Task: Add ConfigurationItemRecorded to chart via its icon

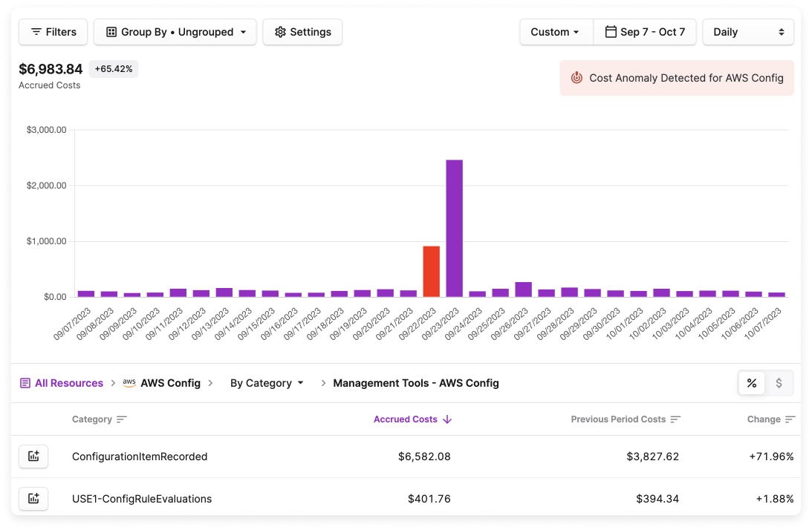Action: pyautogui.click(x=33, y=457)
